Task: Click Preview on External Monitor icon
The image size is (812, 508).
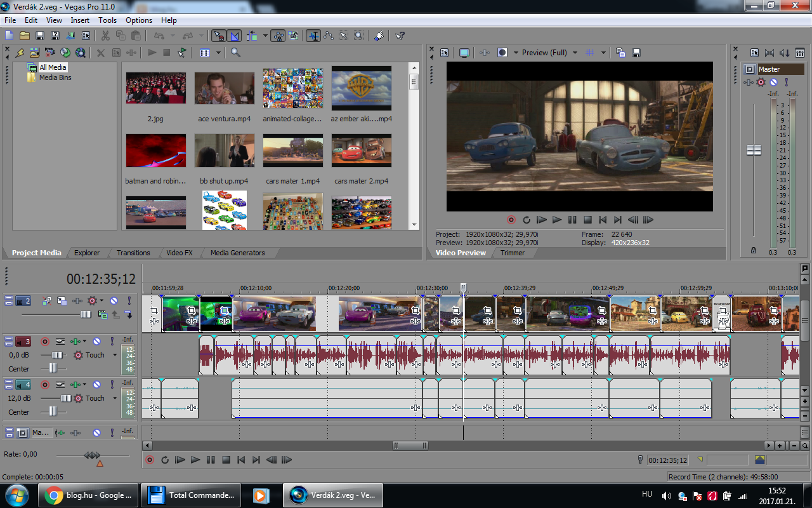Action: (464, 53)
